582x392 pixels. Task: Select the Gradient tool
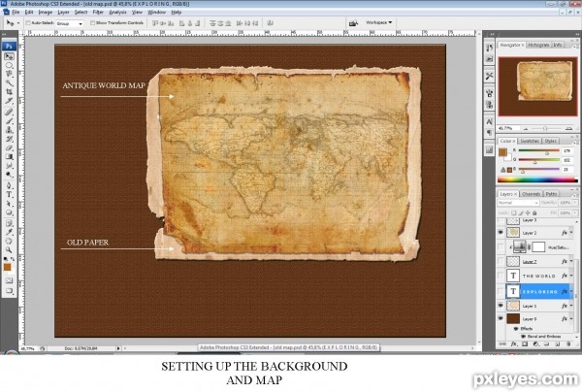point(9,156)
